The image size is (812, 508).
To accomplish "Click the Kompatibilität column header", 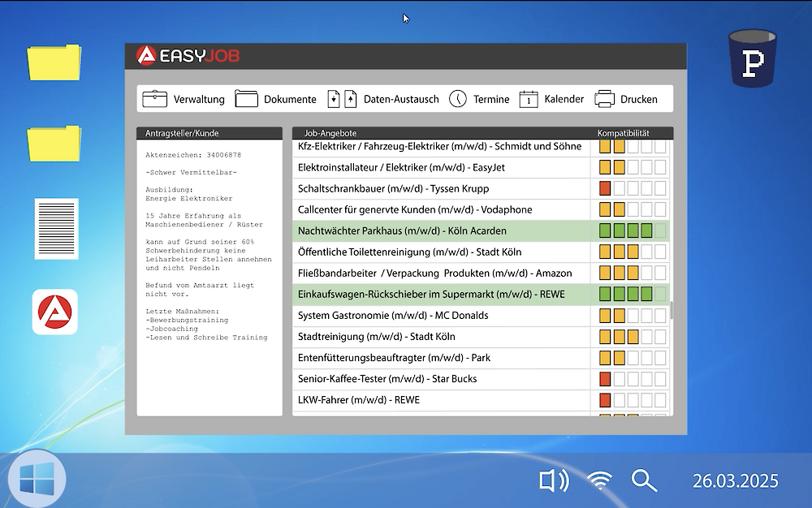I will pos(624,133).
